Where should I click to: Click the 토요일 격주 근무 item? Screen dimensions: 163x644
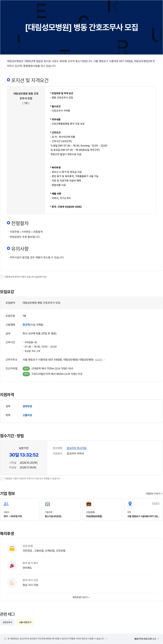click(x=32, y=351)
